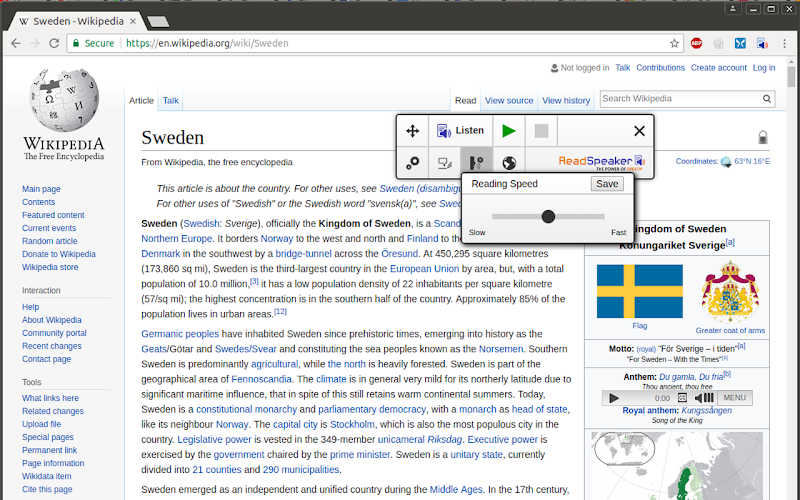The width and height of the screenshot is (800, 500).
Task: Click the page protection padlock icon
Action: tap(763, 137)
